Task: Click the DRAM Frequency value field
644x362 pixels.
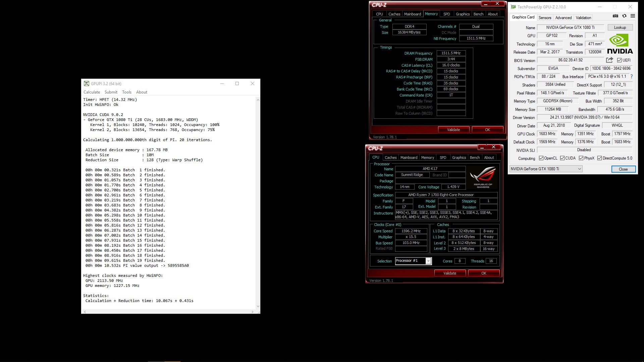Action: click(x=451, y=53)
